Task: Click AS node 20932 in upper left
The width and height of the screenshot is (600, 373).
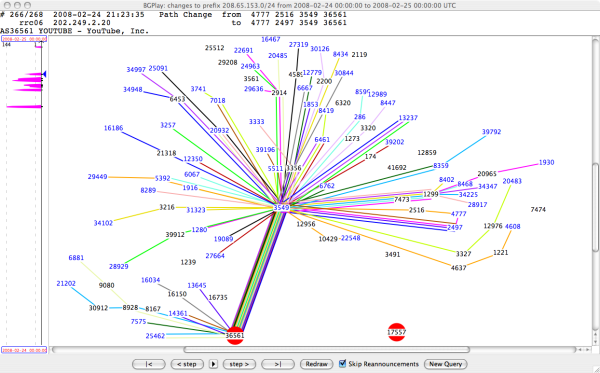Action: [x=219, y=130]
